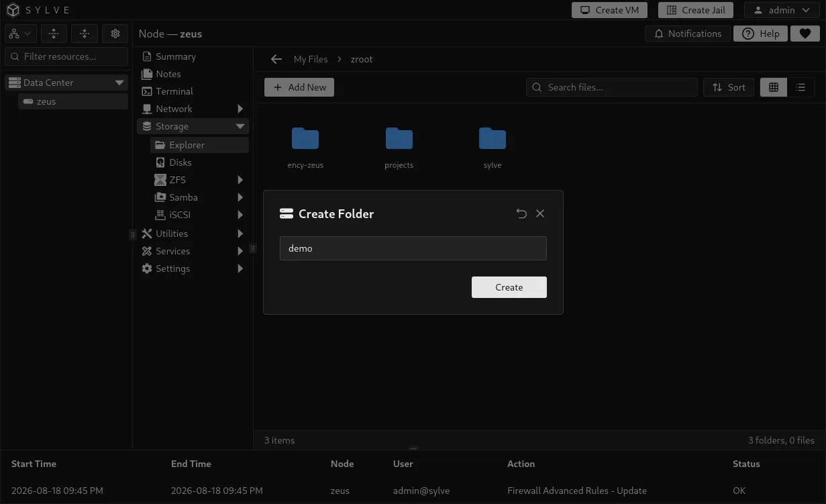This screenshot has height=504, width=826.
Task: Open the Sort options
Action: [x=729, y=87]
